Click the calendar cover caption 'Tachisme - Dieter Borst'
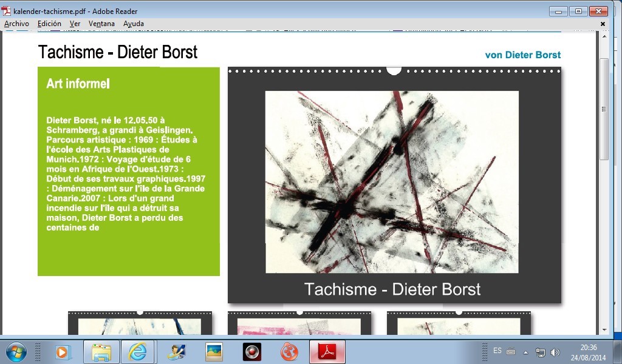622x364 pixels. (392, 289)
